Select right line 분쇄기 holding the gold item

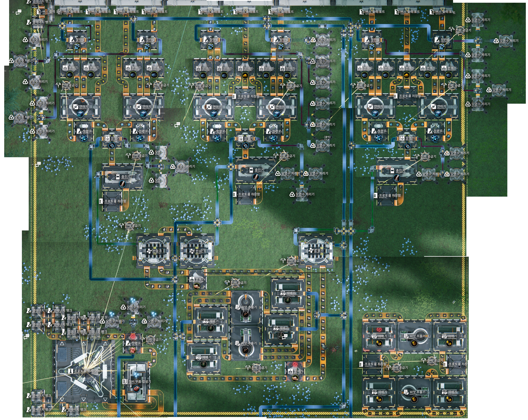pos(407,68)
